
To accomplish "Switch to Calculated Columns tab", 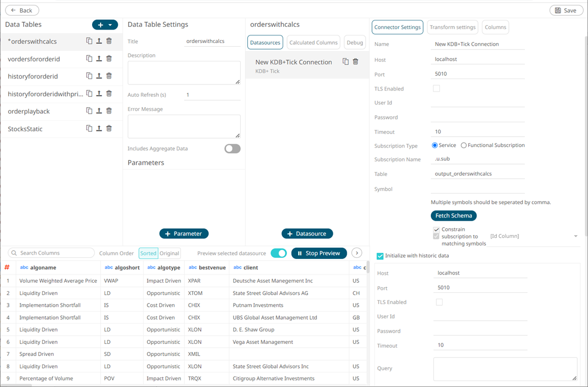I will tap(313, 43).
